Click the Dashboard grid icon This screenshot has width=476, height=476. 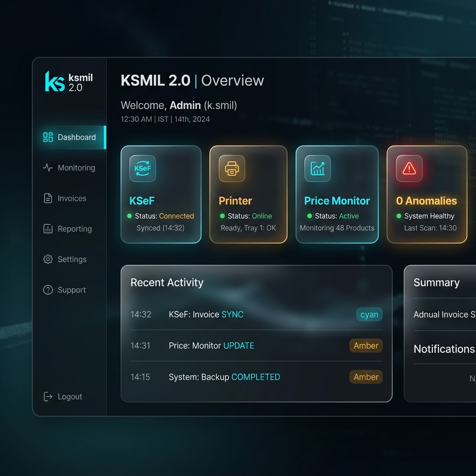[x=48, y=137]
